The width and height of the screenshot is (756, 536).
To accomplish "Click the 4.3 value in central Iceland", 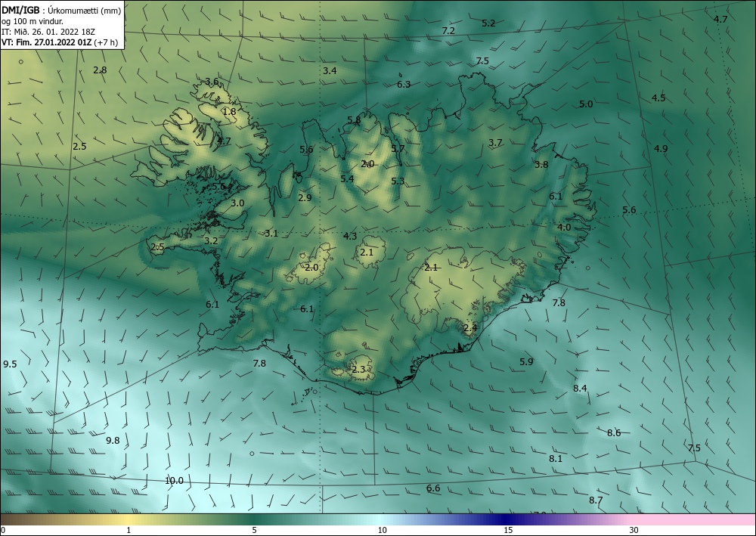I will (350, 236).
